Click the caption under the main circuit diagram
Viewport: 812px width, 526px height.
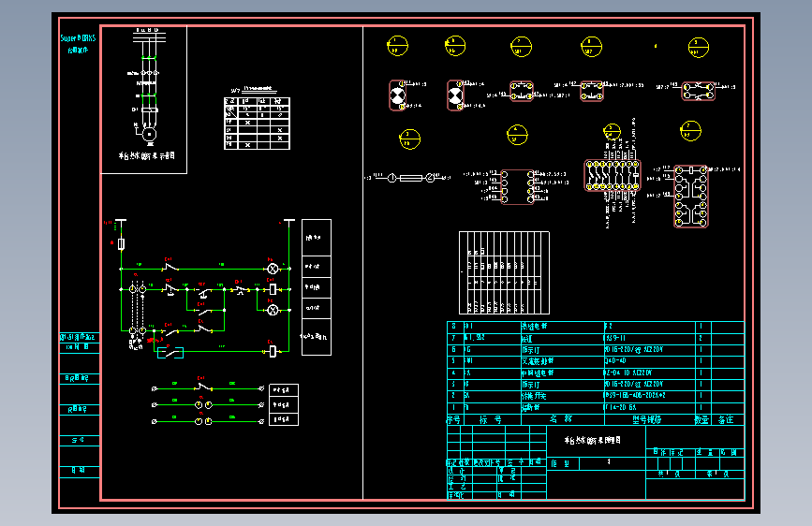(146, 155)
